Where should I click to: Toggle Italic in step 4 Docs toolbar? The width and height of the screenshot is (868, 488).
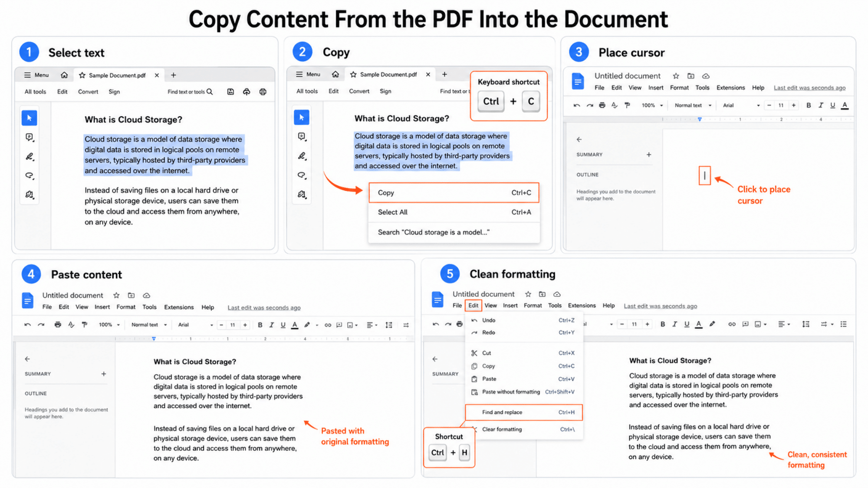[272, 325]
